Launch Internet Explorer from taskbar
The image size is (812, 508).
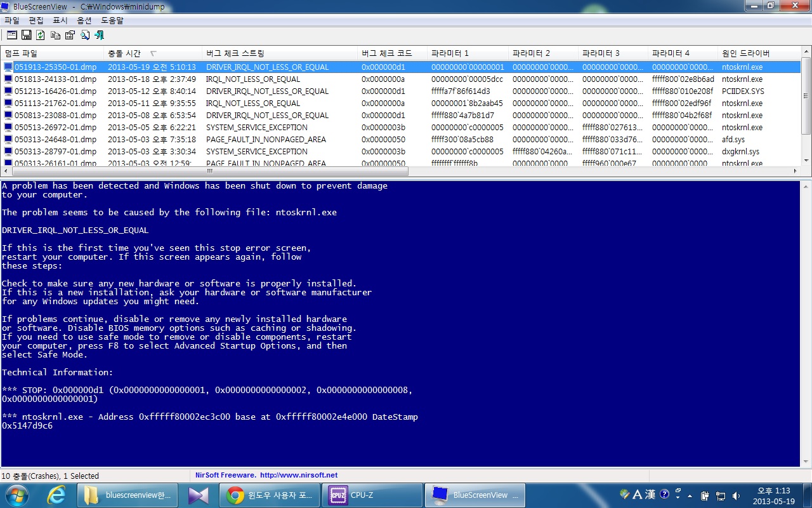coord(56,495)
